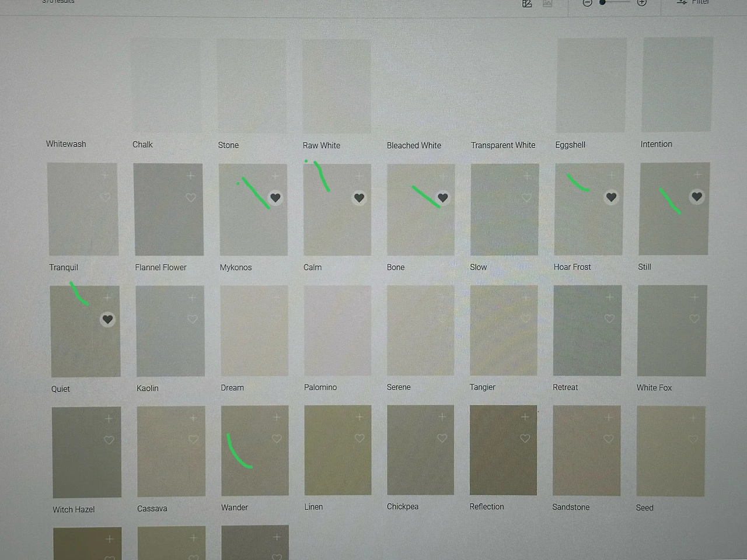Viewport: 747px width, 560px height.
Task: Select the Eggshell colour swatch
Action: (591, 85)
